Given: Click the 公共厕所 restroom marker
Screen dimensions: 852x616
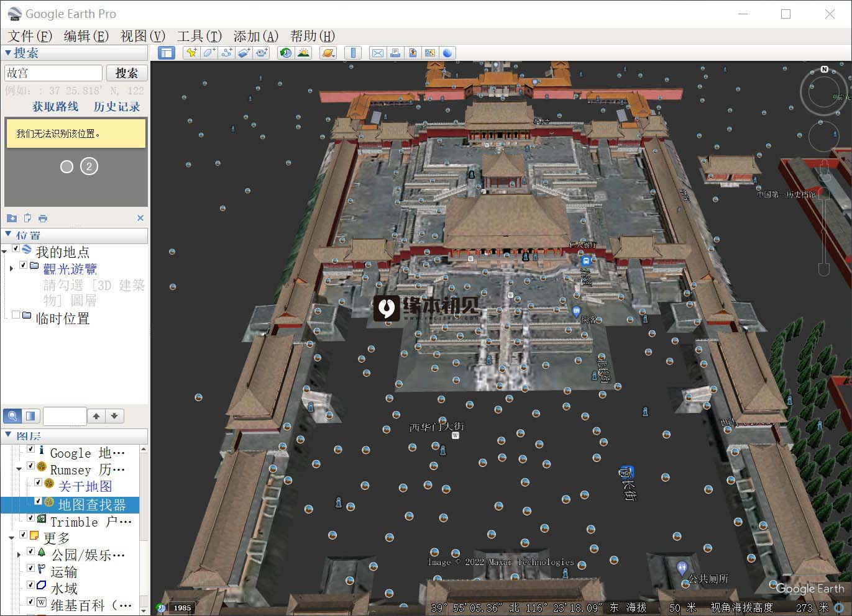Looking at the screenshot, I should (682, 567).
